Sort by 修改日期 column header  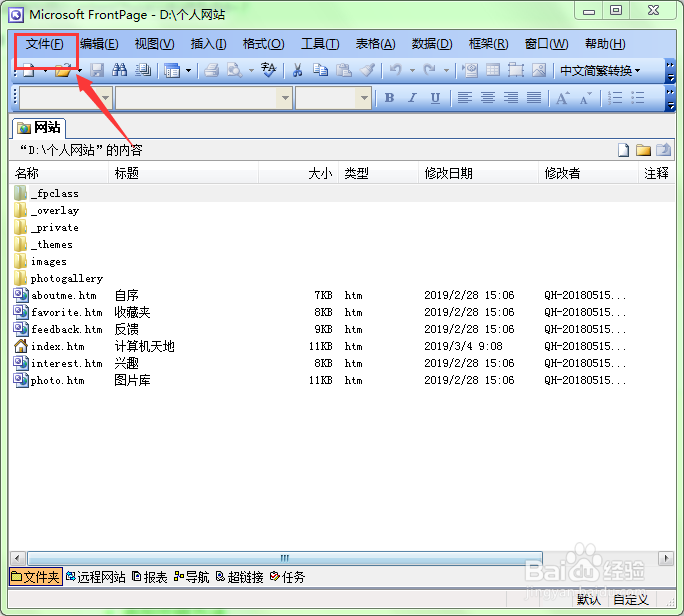click(x=478, y=174)
